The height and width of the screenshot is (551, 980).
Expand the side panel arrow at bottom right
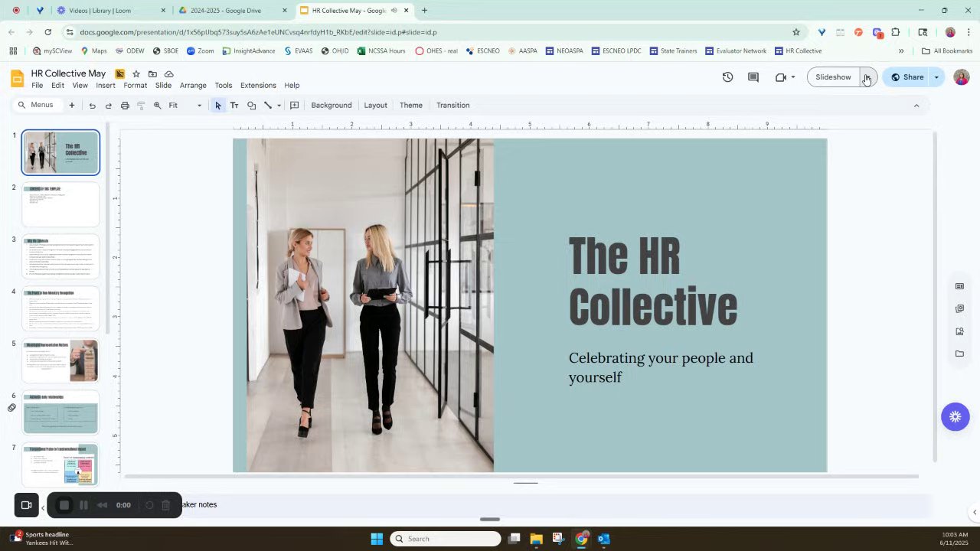click(x=974, y=512)
